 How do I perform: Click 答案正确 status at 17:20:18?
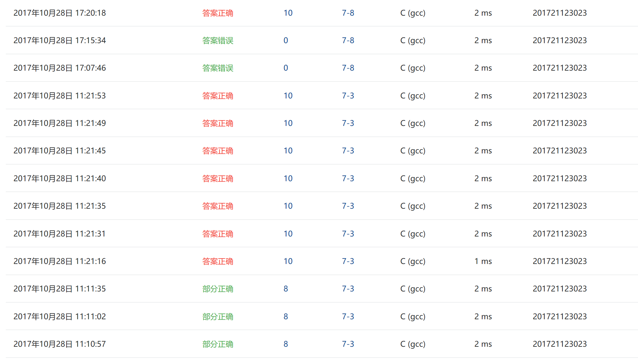(x=218, y=13)
